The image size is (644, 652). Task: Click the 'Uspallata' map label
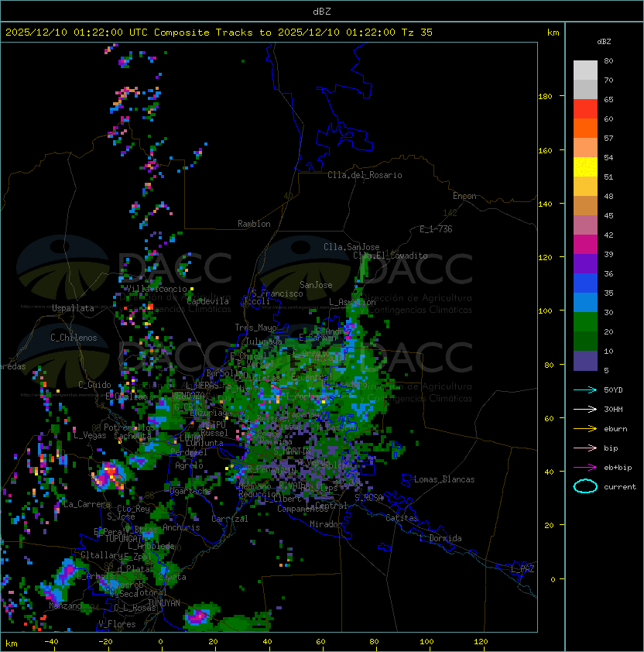[x=73, y=308]
